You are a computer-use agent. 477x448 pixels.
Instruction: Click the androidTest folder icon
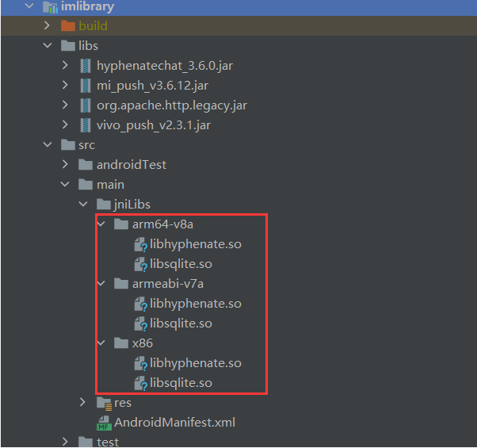coord(86,165)
